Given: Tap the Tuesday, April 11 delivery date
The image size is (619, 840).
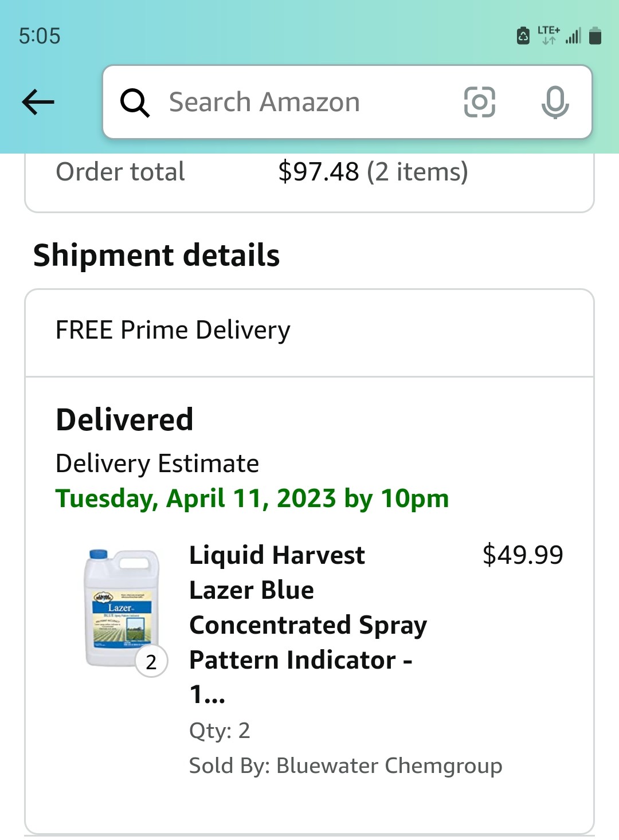Looking at the screenshot, I should tap(252, 498).
